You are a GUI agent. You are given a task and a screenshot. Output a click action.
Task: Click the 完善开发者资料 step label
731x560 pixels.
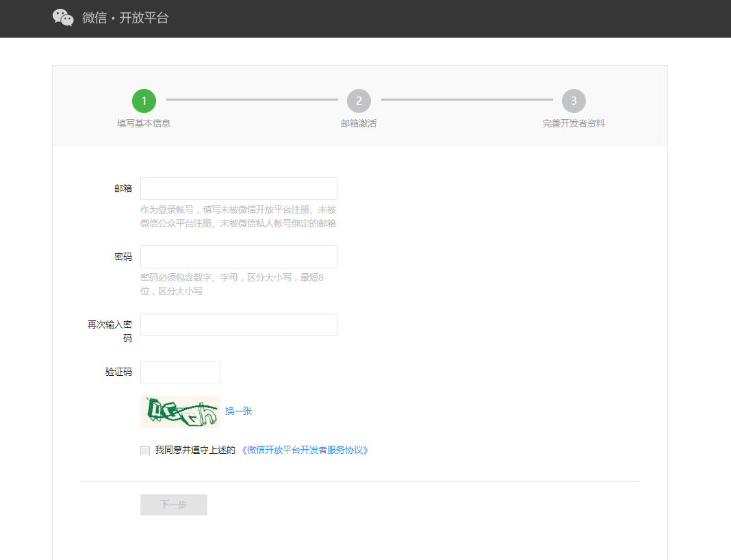coord(574,123)
